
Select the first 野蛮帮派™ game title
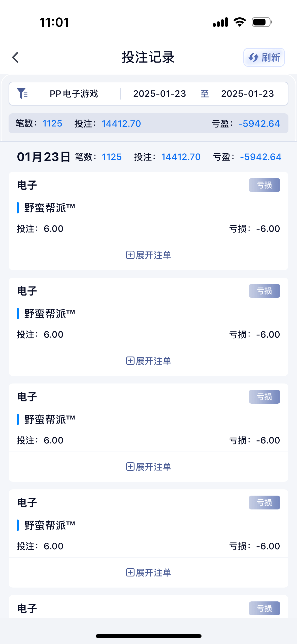(x=50, y=208)
